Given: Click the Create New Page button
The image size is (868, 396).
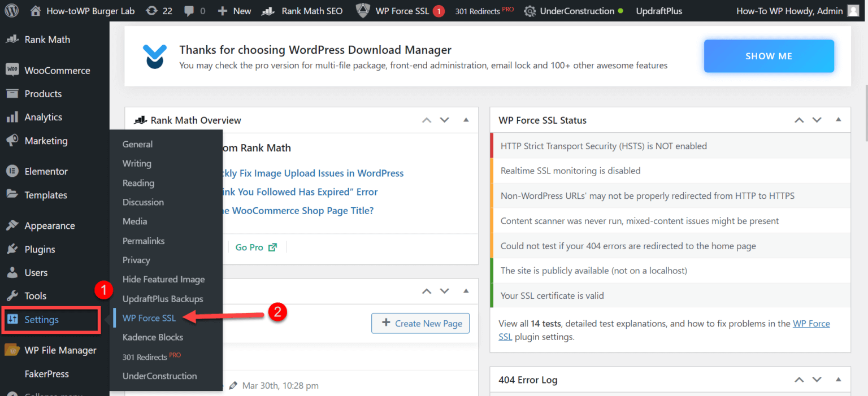Looking at the screenshot, I should tap(420, 323).
